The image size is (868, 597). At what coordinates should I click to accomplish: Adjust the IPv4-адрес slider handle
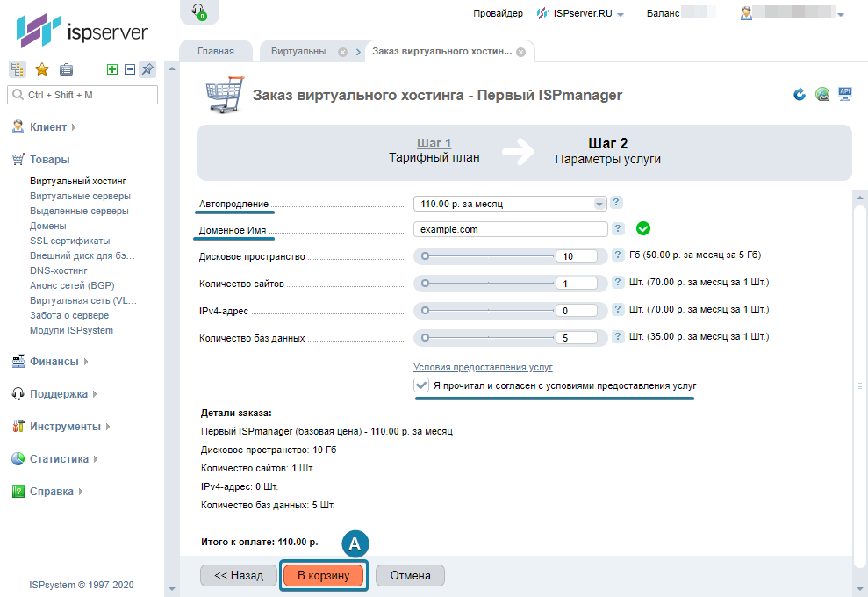[x=425, y=310]
